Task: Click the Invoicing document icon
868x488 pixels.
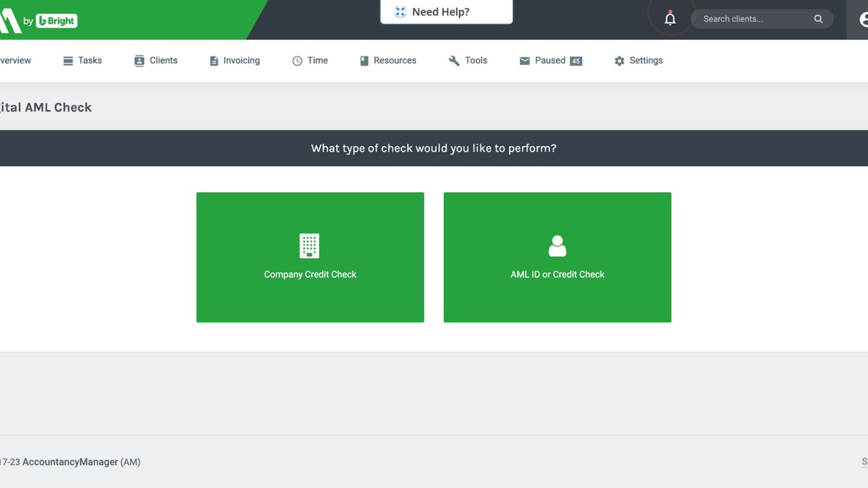Action: 213,61
